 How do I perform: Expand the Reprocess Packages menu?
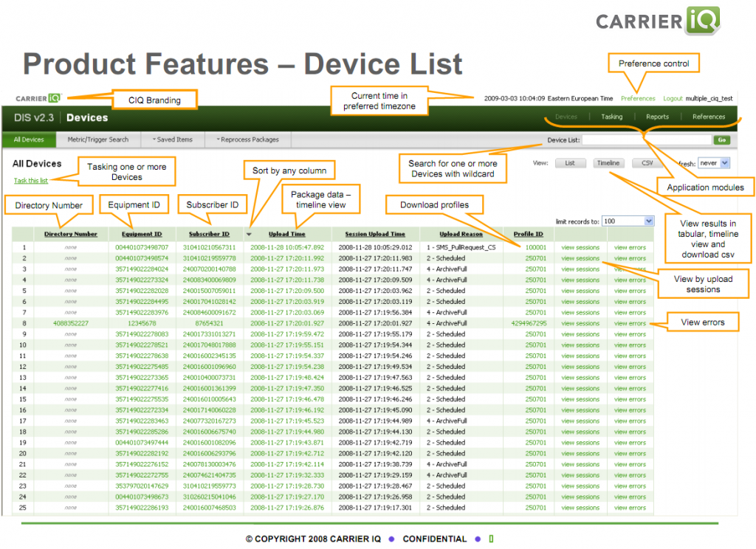(247, 139)
